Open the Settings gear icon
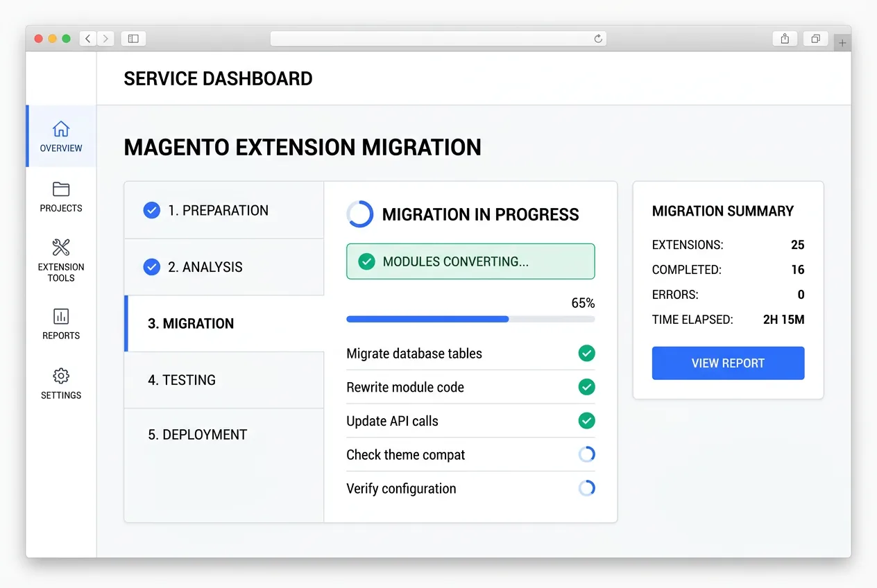The height and width of the screenshot is (588, 877). (x=60, y=376)
